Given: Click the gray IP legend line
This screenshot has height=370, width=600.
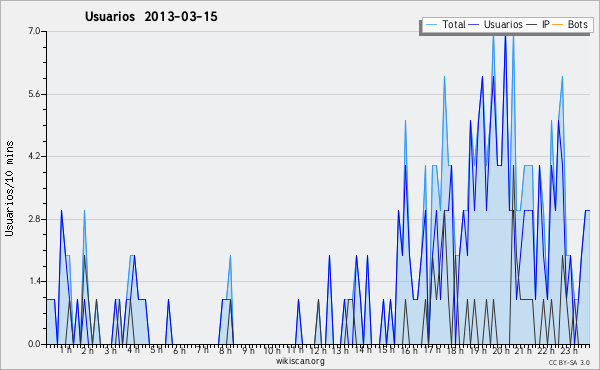Looking at the screenshot, I should tap(532, 25).
